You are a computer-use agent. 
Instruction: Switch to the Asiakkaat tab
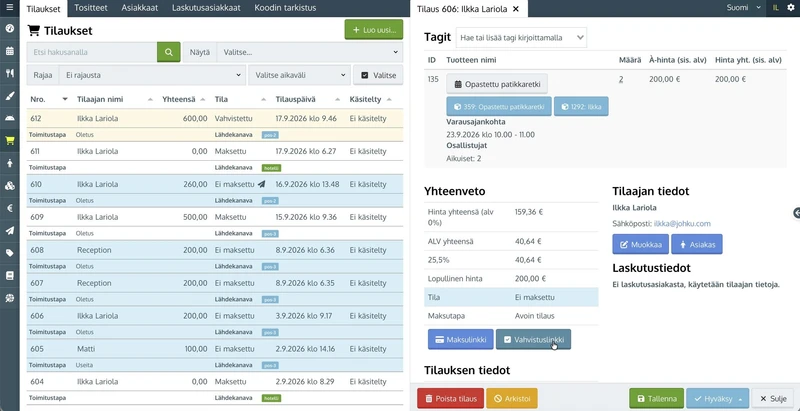[x=140, y=8]
